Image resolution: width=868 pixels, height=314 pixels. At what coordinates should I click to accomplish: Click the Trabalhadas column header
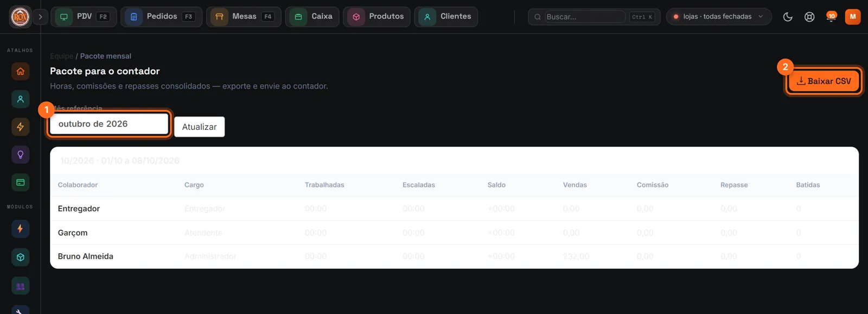click(x=324, y=185)
